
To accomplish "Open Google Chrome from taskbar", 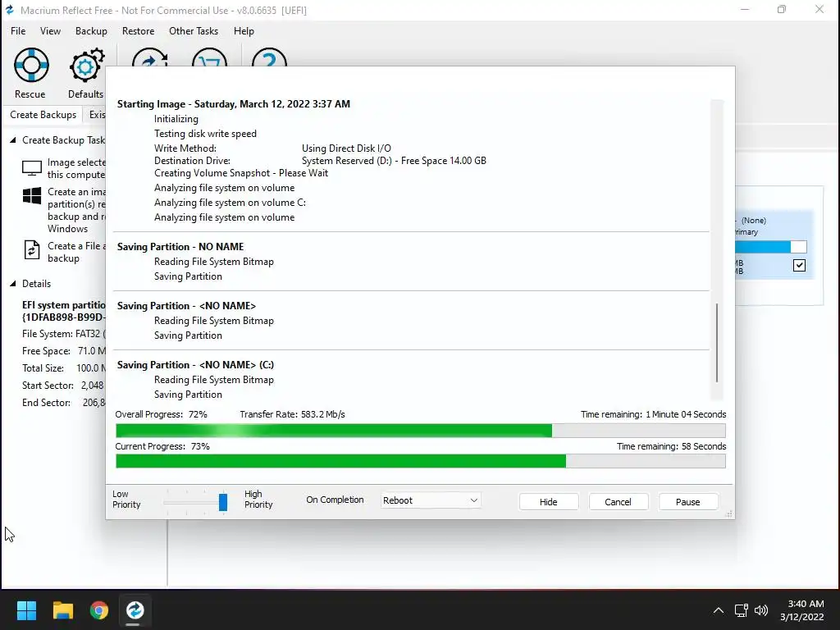I will pos(99,610).
